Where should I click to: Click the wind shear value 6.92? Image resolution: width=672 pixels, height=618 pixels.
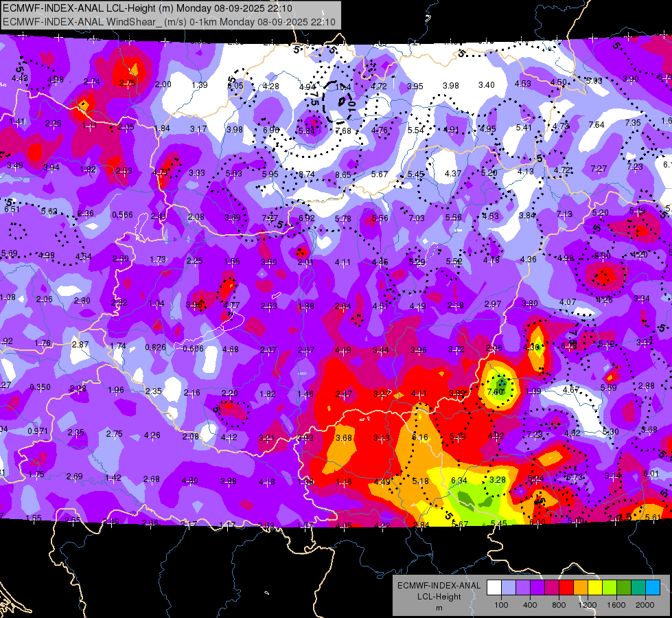[x=307, y=218]
